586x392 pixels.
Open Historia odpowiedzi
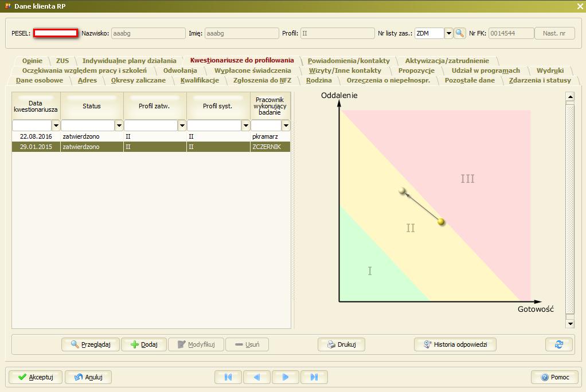[455, 344]
